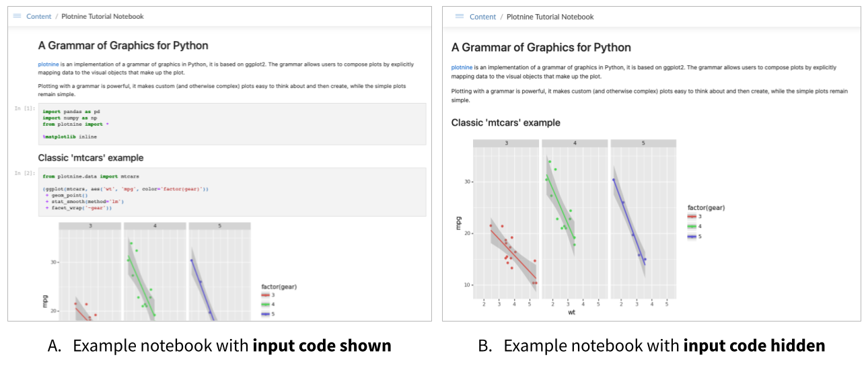Click the In [2] cell prompt

click(x=25, y=173)
